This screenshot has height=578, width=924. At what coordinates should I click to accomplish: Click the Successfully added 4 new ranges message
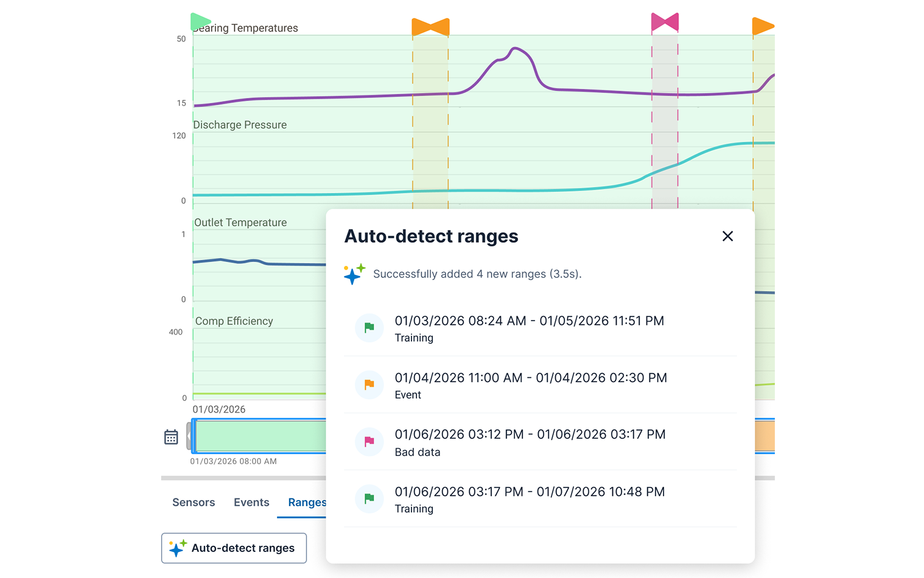[477, 274]
